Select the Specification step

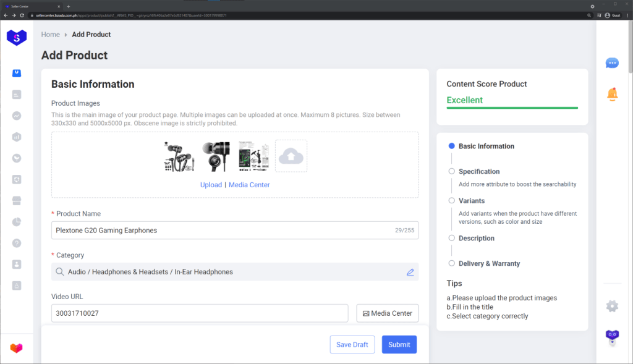478,172
